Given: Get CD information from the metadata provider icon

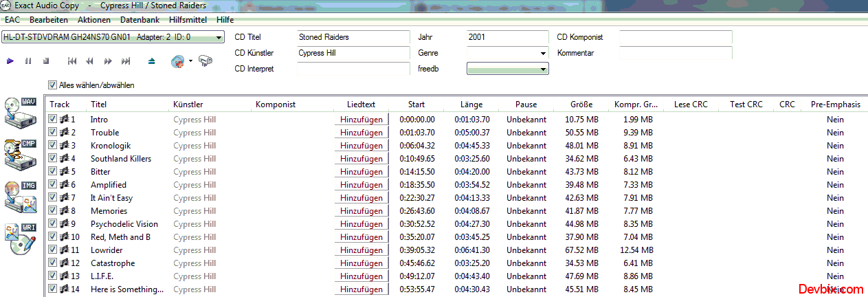Looking at the screenshot, I should pyautogui.click(x=178, y=61).
